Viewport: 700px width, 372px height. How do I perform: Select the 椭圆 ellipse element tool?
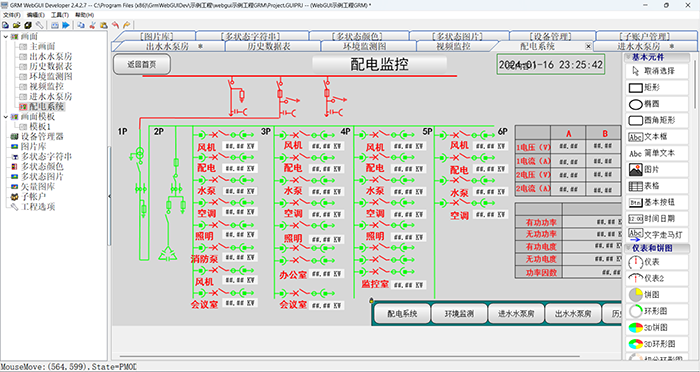point(657,104)
